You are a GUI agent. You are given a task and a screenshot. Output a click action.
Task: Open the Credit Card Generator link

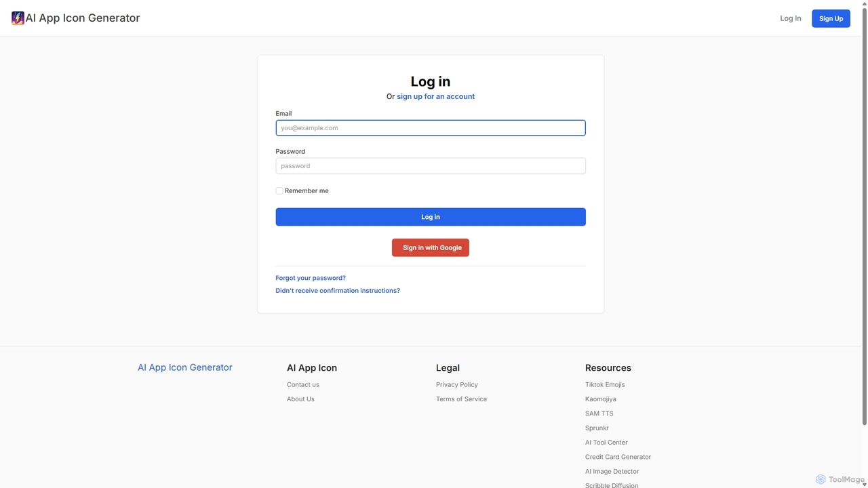(x=618, y=457)
